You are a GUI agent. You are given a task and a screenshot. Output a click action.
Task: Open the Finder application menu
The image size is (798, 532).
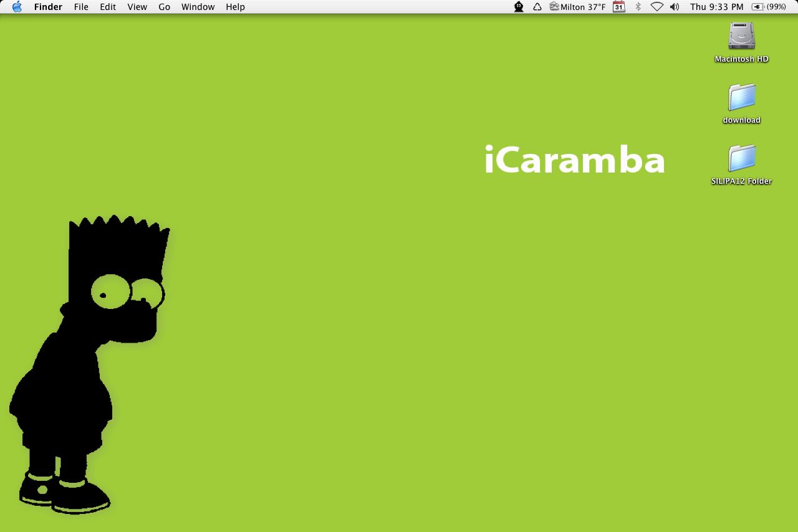point(48,7)
